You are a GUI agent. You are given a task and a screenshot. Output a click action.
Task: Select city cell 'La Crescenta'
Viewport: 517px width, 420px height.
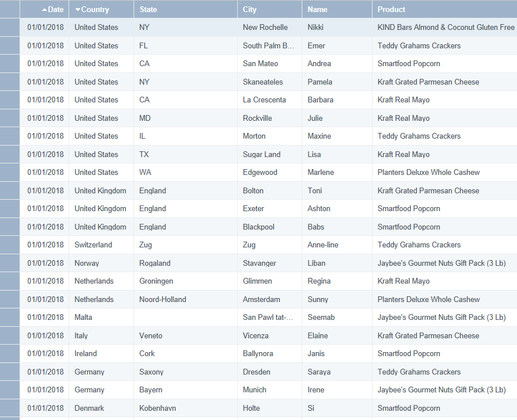click(269, 100)
